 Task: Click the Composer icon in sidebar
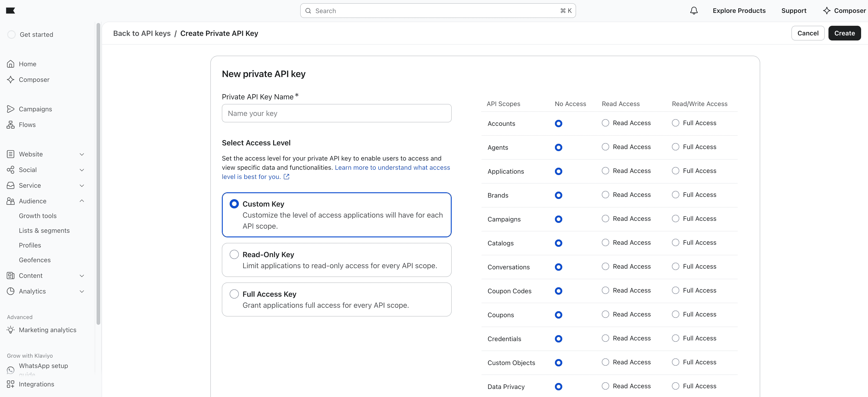(11, 80)
